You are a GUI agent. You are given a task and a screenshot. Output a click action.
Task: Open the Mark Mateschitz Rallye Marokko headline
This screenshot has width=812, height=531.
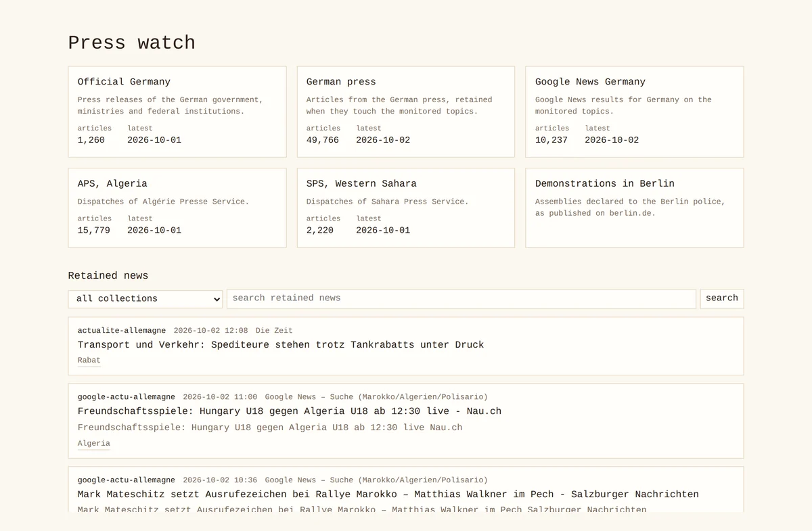pos(388,494)
